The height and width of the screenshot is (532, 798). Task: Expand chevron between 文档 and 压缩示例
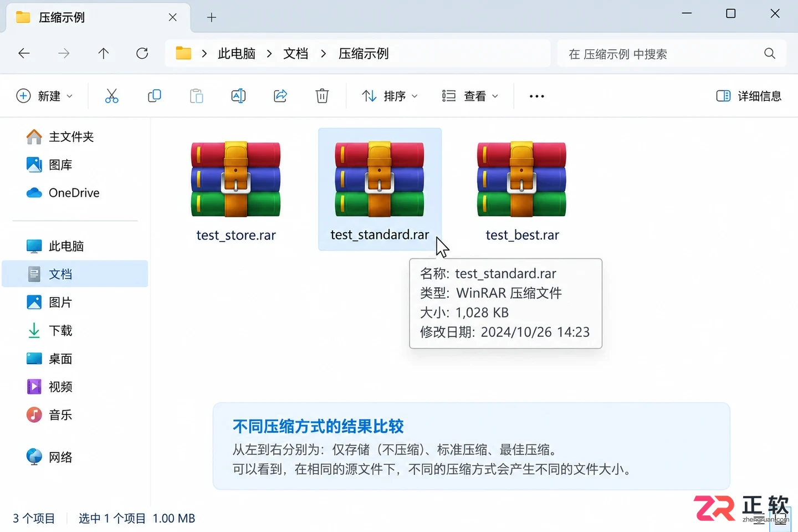click(x=324, y=54)
